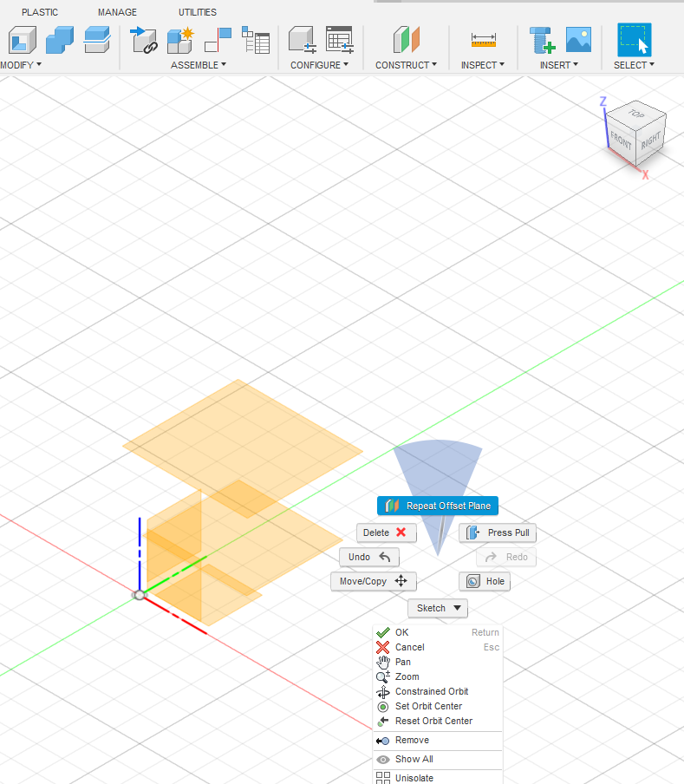Click the Joint icon with blue arrow
The width and height of the screenshot is (684, 784).
[x=140, y=40]
